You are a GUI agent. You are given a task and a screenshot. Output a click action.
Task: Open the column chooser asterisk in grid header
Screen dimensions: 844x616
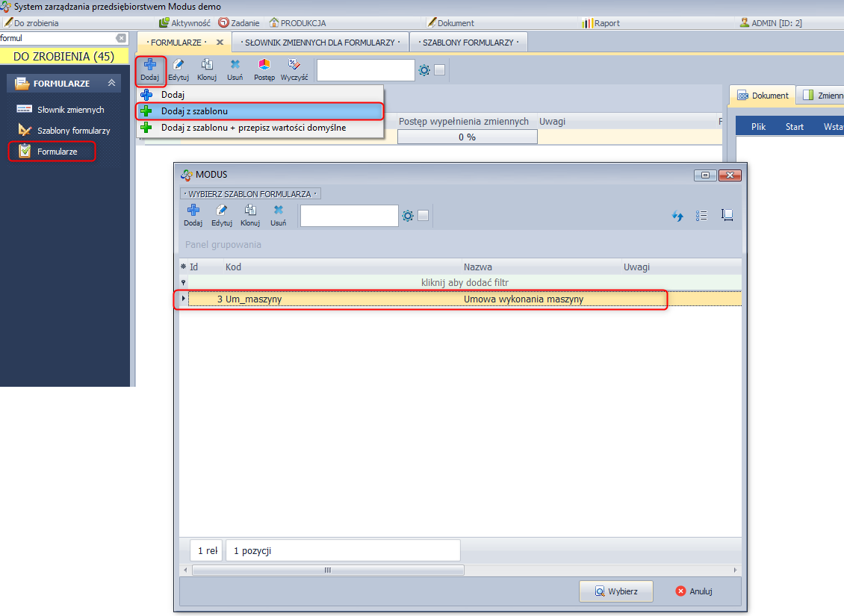[x=184, y=267]
